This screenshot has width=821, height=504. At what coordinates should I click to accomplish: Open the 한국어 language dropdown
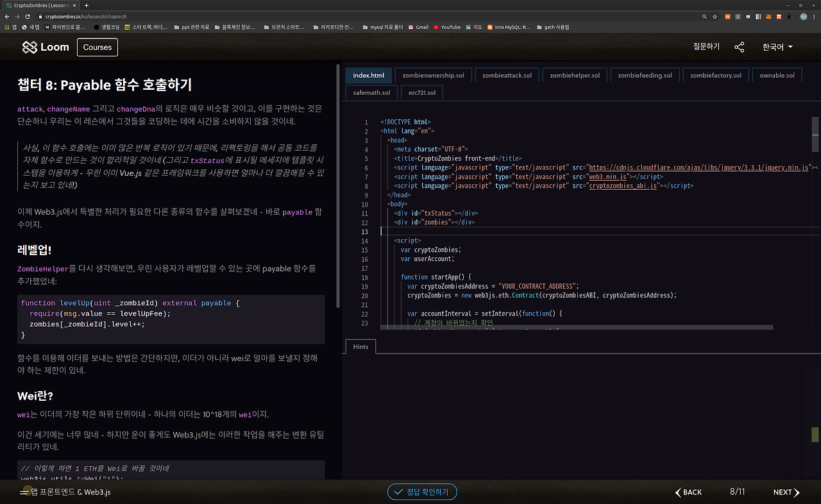coord(777,47)
